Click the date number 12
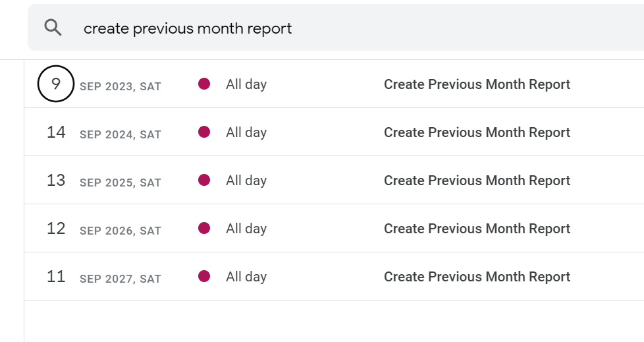The image size is (644, 342). (x=56, y=229)
